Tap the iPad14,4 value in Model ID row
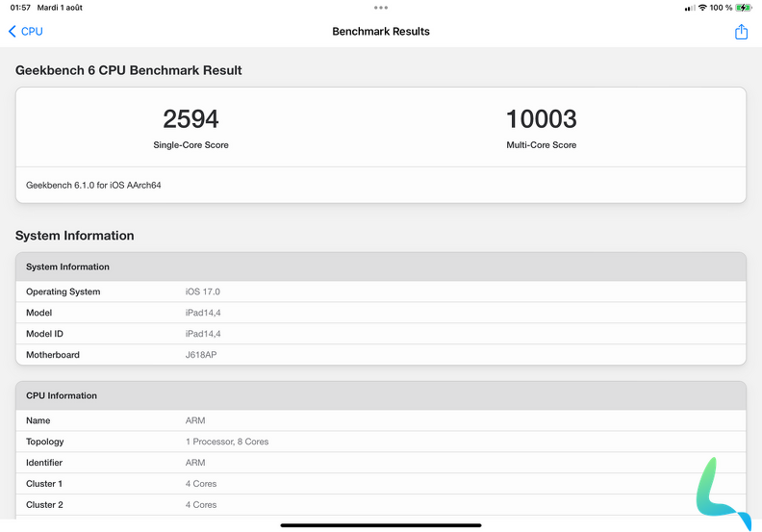Image resolution: width=762 pixels, height=532 pixels. [203, 334]
